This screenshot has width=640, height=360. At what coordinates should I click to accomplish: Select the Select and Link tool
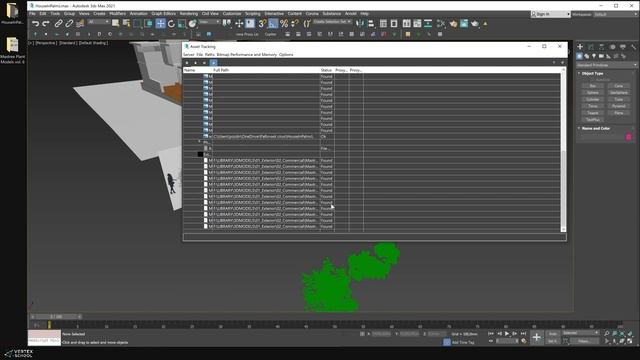point(58,24)
